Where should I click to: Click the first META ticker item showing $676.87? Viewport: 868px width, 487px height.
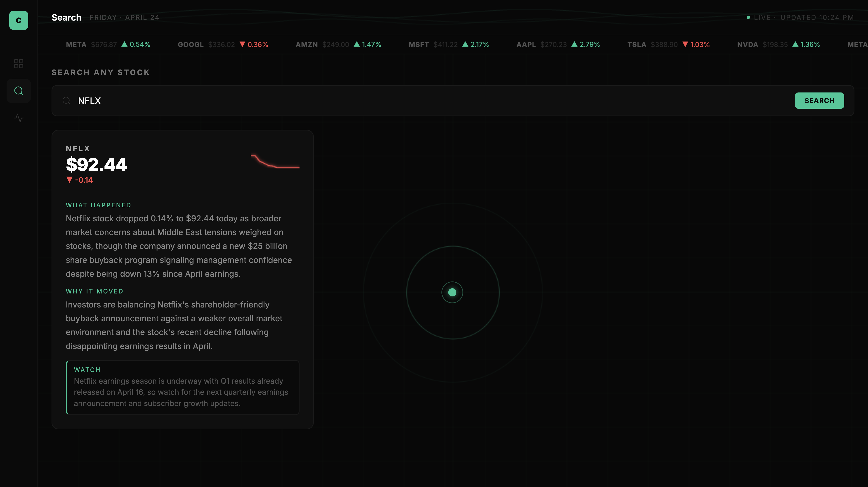108,45
